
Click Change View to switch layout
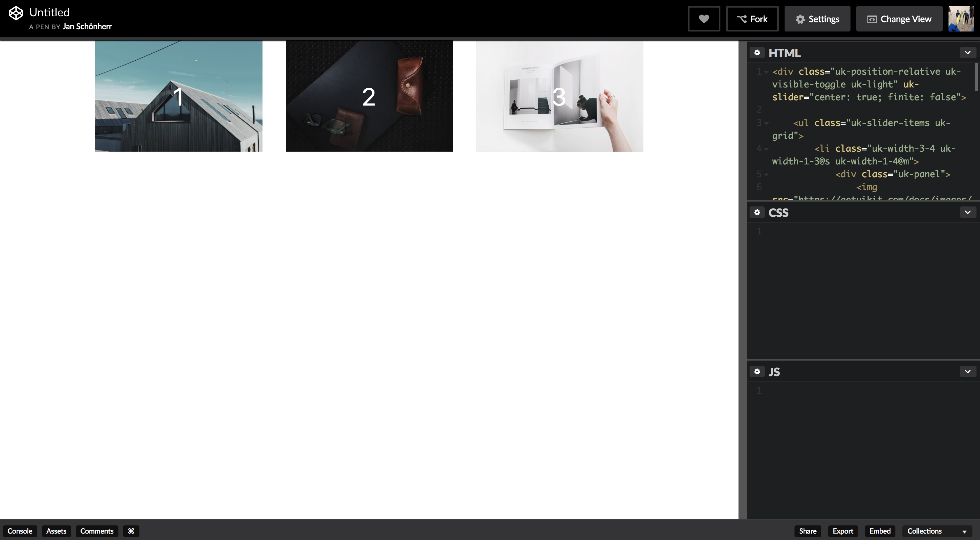pyautogui.click(x=899, y=18)
